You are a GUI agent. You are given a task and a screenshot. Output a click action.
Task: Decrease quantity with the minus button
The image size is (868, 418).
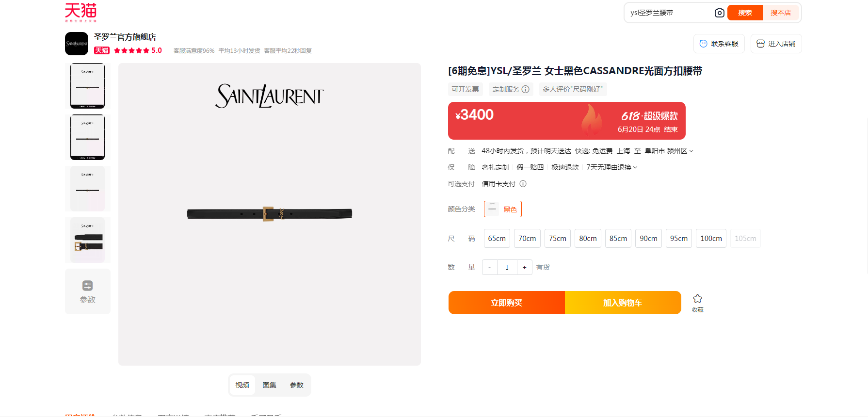[490, 267]
